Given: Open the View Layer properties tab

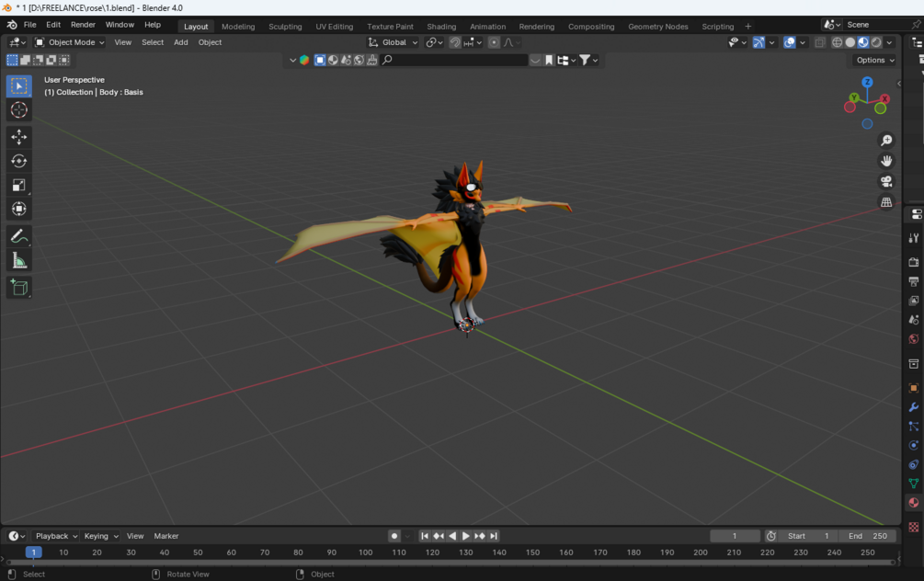Looking at the screenshot, I should click(914, 301).
